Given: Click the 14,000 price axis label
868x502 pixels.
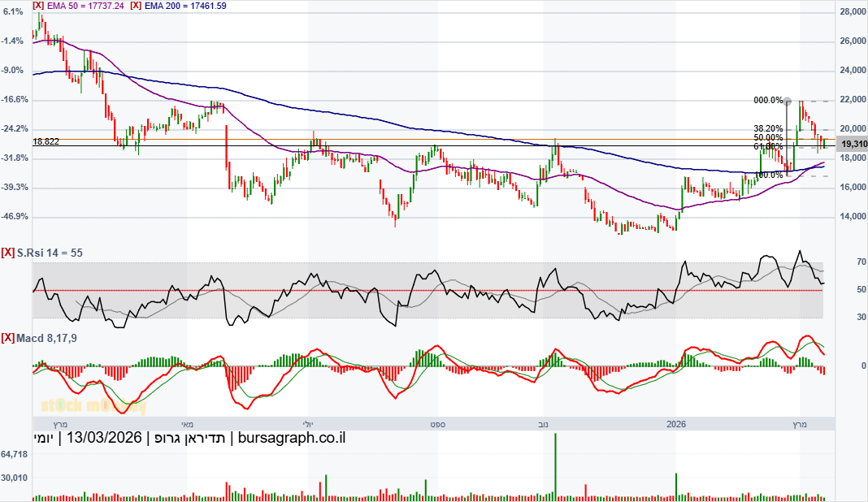Looking at the screenshot, I should 853,217.
